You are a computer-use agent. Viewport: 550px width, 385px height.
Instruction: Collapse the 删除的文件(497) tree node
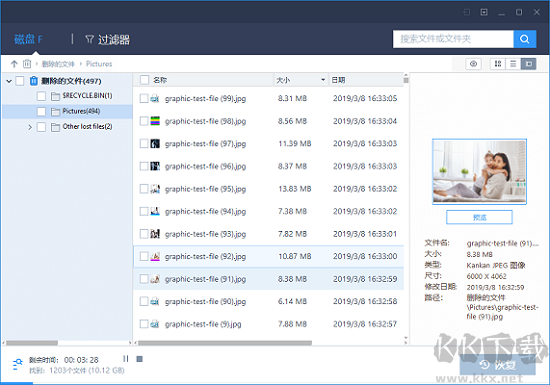[x=9, y=81]
